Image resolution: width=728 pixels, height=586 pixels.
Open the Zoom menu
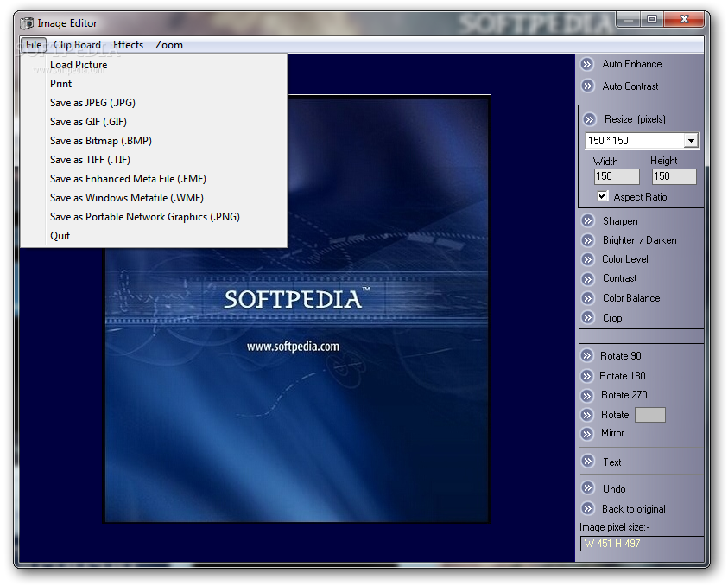point(169,45)
